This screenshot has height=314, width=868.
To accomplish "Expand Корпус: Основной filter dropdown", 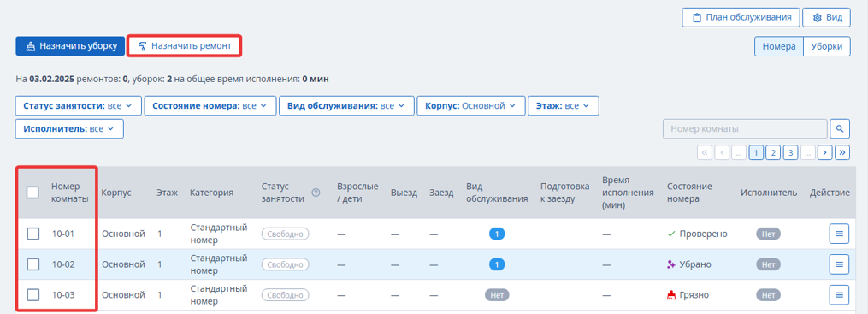I will coord(470,105).
